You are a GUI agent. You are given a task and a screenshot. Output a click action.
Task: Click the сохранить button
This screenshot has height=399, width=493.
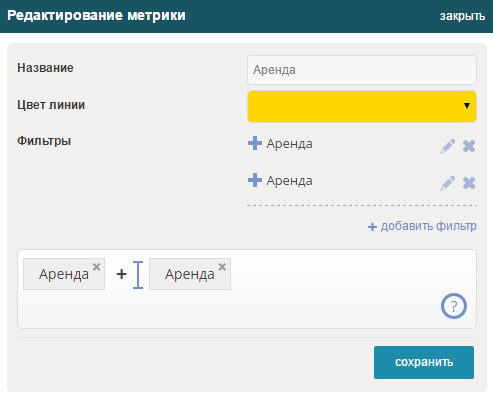424,362
